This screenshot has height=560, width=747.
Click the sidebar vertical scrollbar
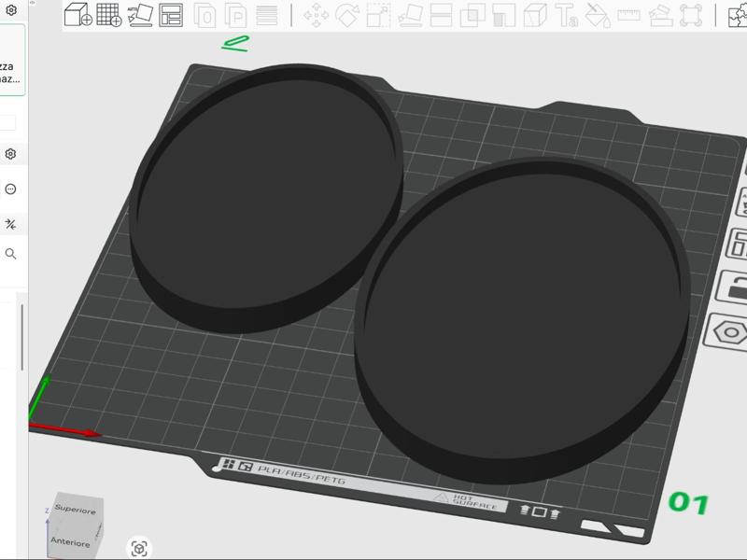pyautogui.click(x=21, y=337)
